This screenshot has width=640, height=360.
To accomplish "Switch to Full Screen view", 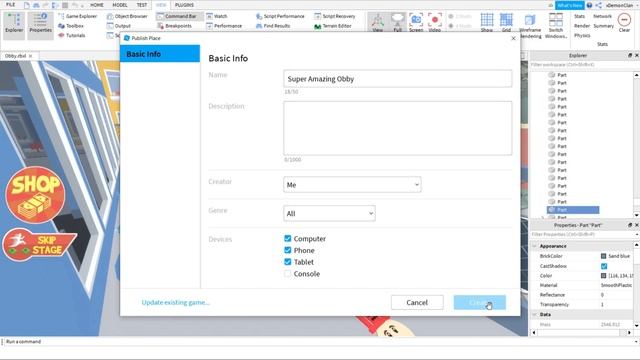I will click(397, 22).
